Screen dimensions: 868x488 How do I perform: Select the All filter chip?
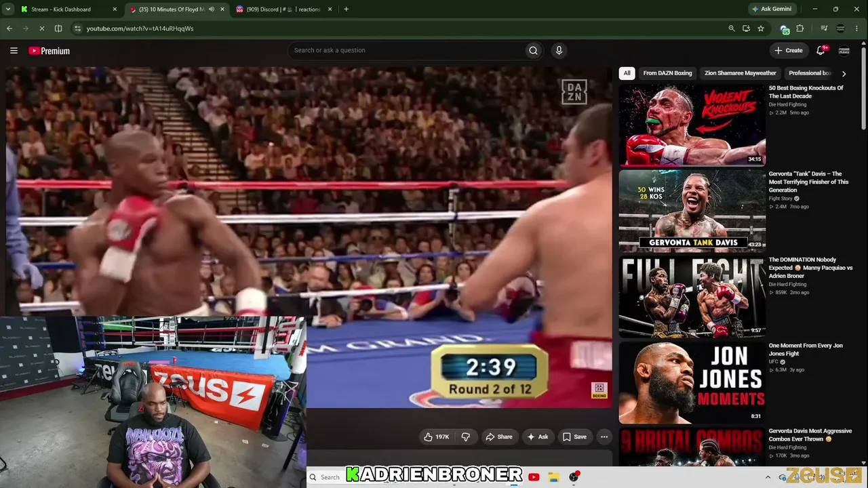(x=627, y=73)
